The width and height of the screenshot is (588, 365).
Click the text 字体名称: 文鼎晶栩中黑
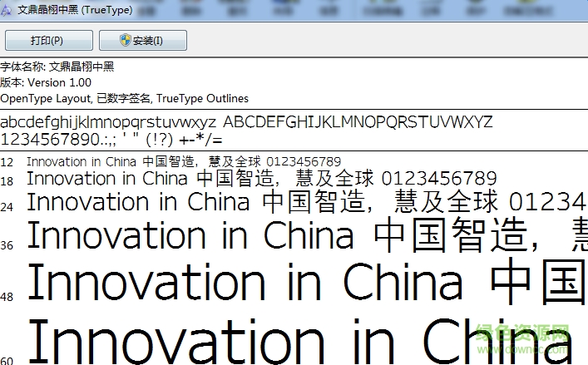click(57, 67)
